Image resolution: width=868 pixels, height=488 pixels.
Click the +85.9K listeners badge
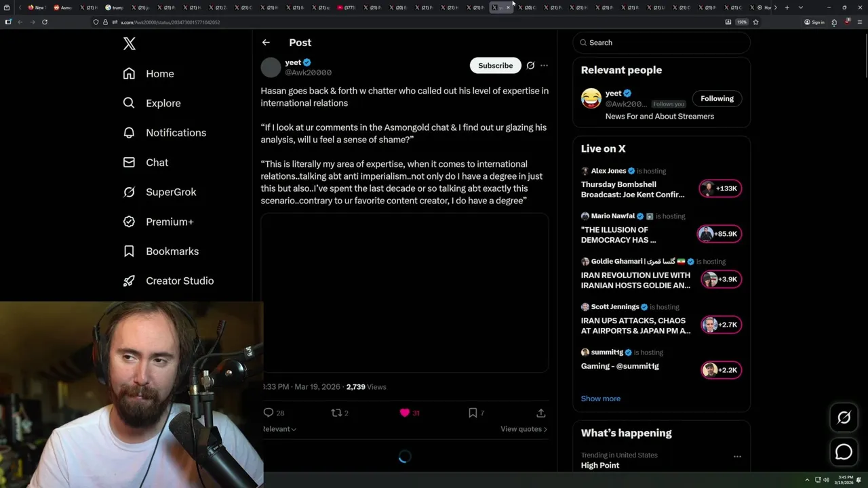click(720, 234)
